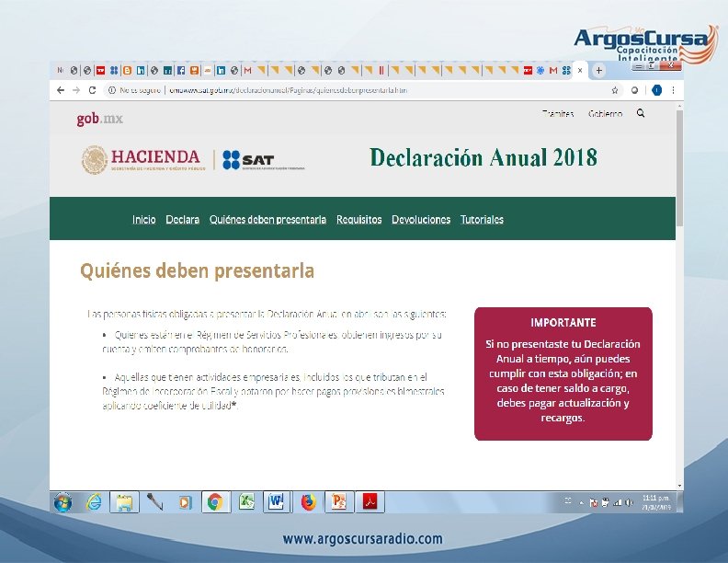Open the Tutoriales menu item
Screen dimensions: 728x563
(x=482, y=219)
